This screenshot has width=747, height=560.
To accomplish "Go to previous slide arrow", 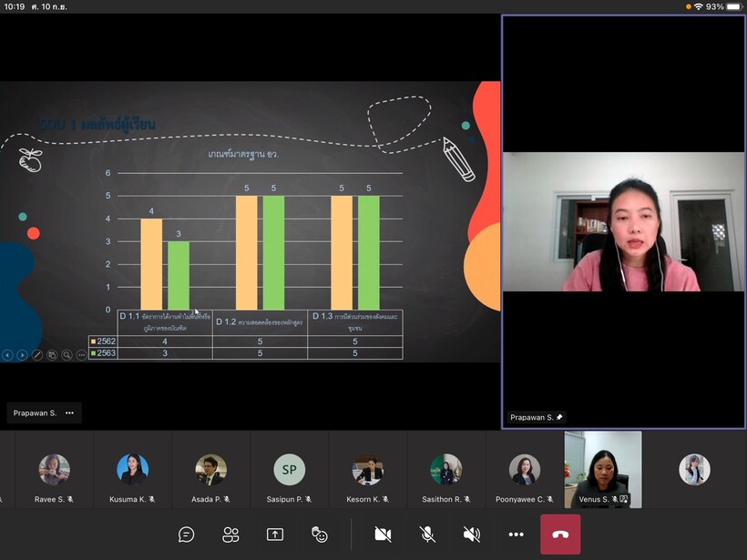I will click(x=7, y=355).
